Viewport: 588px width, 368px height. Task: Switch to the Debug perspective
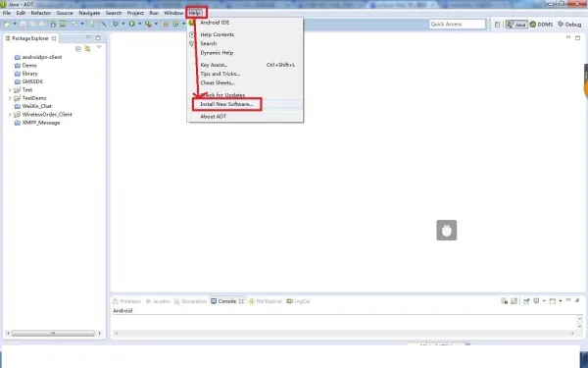click(x=569, y=25)
